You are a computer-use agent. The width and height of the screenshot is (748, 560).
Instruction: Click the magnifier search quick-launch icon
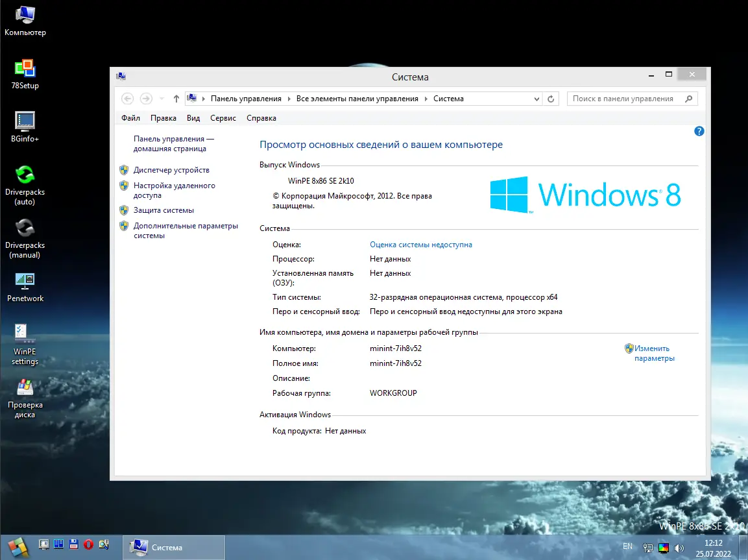104,544
